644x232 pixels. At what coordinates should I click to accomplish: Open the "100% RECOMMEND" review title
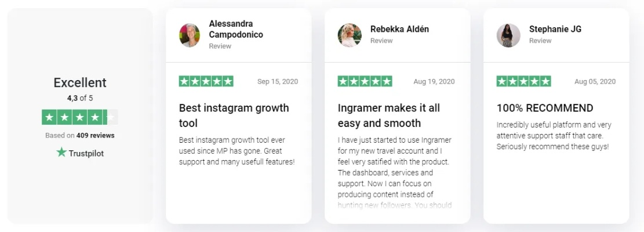[545, 108]
